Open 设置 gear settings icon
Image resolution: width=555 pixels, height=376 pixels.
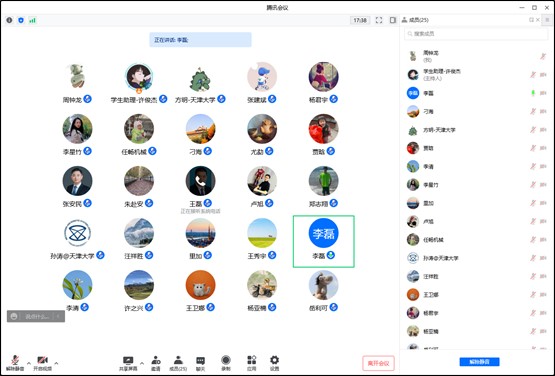274,363
